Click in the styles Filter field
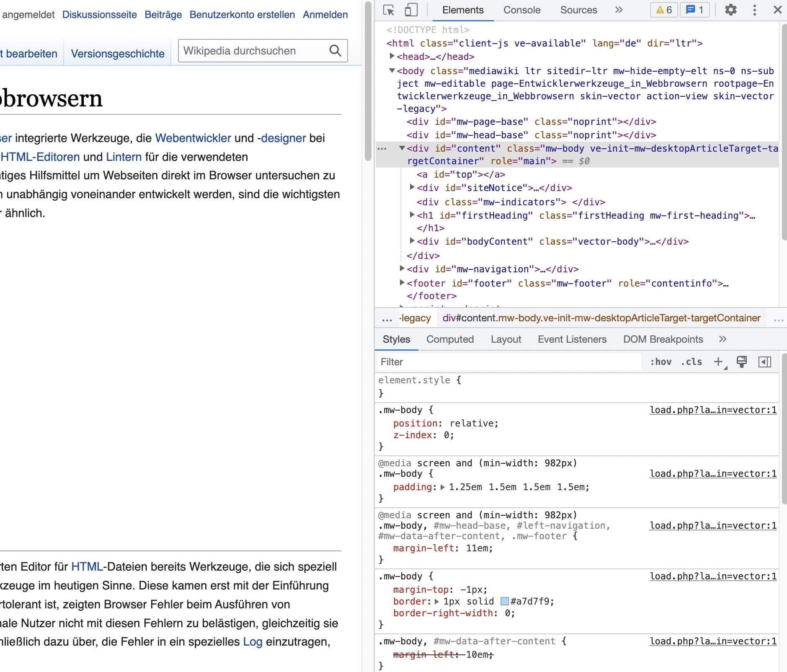787x672 pixels. pos(508,362)
